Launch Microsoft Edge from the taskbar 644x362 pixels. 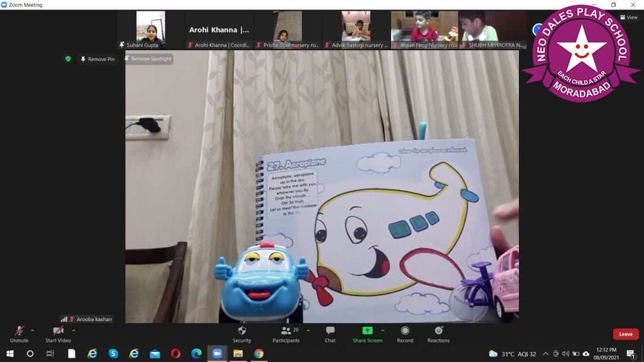coord(196,353)
